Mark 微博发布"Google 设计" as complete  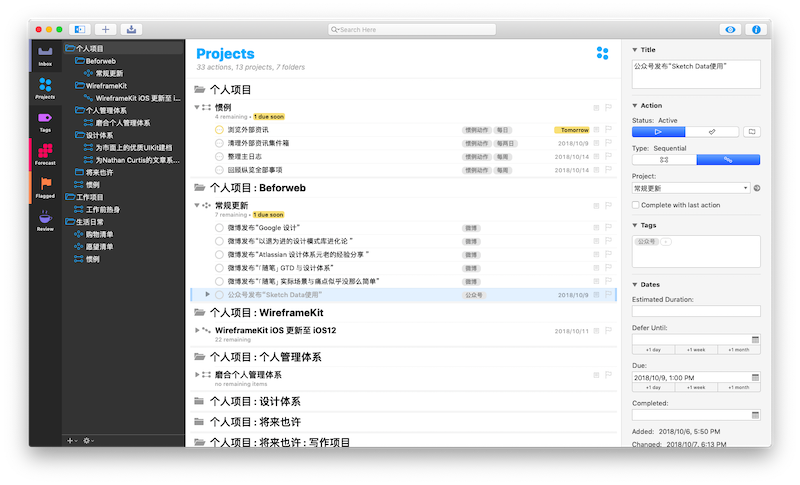pyautogui.click(x=219, y=228)
